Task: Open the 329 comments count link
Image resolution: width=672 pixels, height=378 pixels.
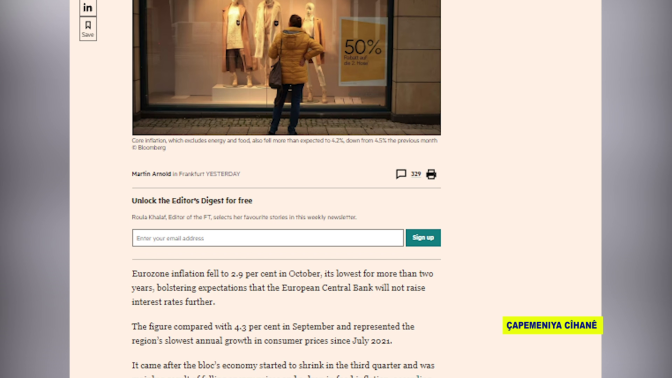Action: (x=416, y=174)
